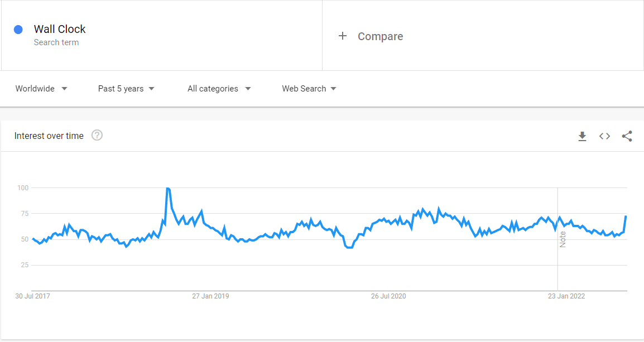Open the embed code icon
The width and height of the screenshot is (644, 342).
(x=604, y=136)
